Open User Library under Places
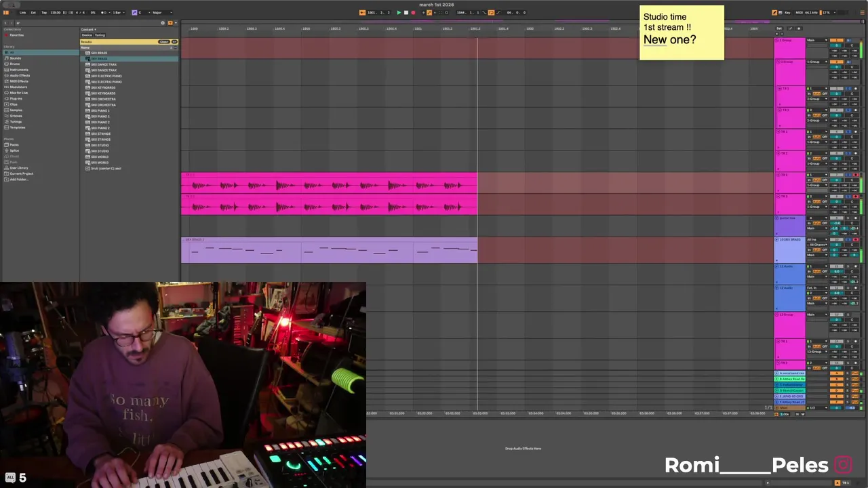Viewport: 868px width, 488px height. click(18, 167)
